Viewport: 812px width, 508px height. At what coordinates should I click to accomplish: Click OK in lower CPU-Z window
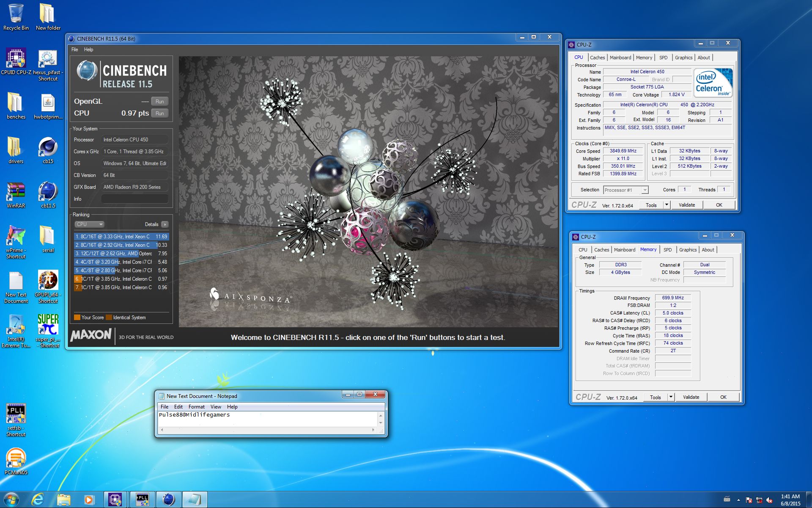click(724, 397)
